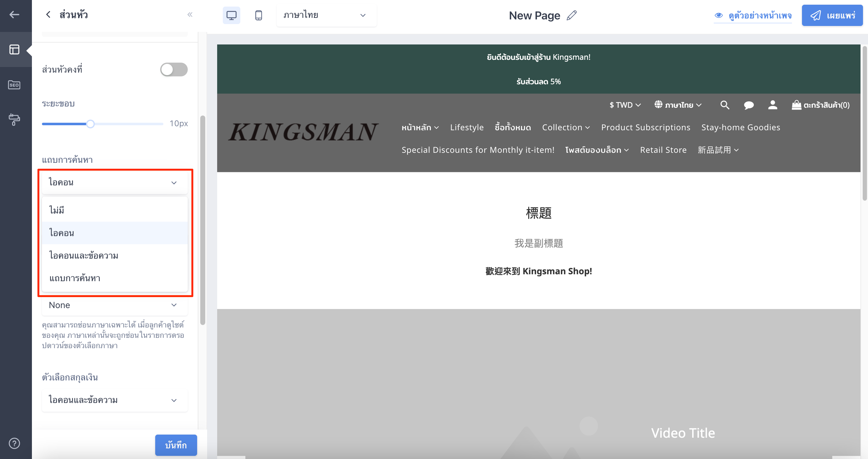
Task: Open the account user icon in header
Action: tap(773, 105)
